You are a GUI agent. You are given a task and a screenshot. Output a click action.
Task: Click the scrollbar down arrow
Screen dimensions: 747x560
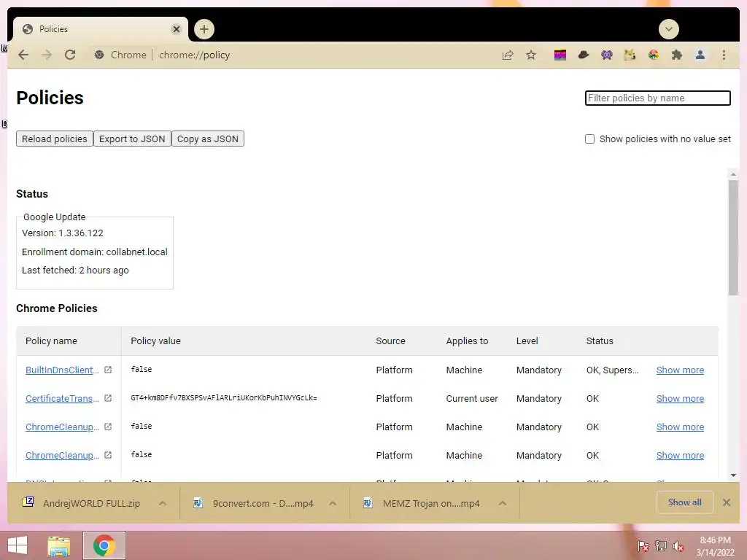click(x=733, y=475)
